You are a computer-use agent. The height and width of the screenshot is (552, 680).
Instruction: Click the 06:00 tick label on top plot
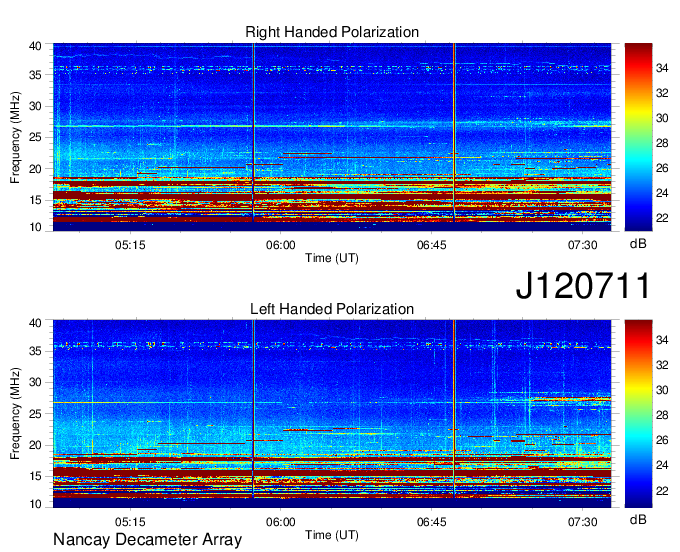[x=281, y=245]
